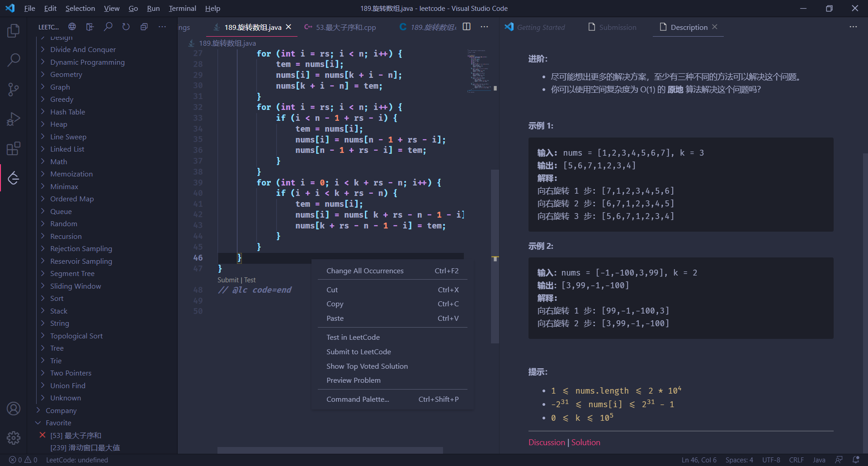Refresh the LeetCode explorer
The image size is (868, 466).
pyautogui.click(x=126, y=27)
